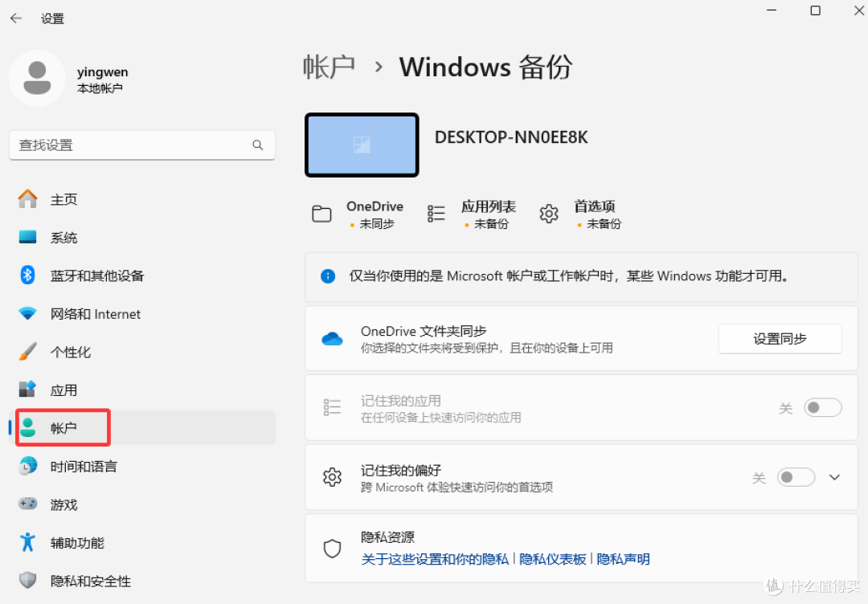Click the 主页 home icon
The image size is (868, 604).
click(27, 198)
